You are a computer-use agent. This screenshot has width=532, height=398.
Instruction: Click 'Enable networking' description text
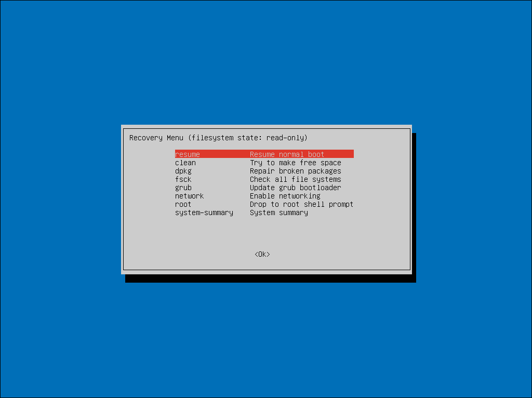[285, 196]
